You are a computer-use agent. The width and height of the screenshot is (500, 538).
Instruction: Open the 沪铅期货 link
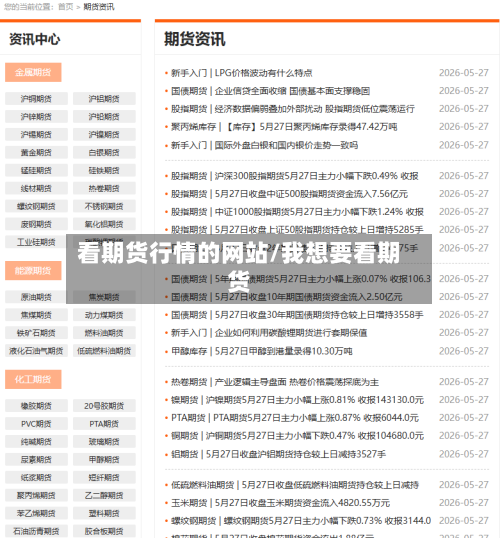pos(104,117)
